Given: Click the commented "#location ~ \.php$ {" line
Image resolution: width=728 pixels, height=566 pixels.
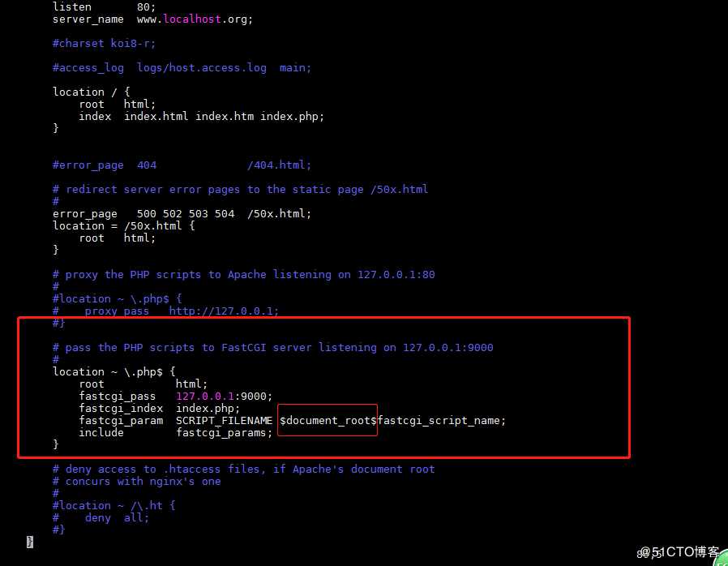Looking at the screenshot, I should (117, 299).
